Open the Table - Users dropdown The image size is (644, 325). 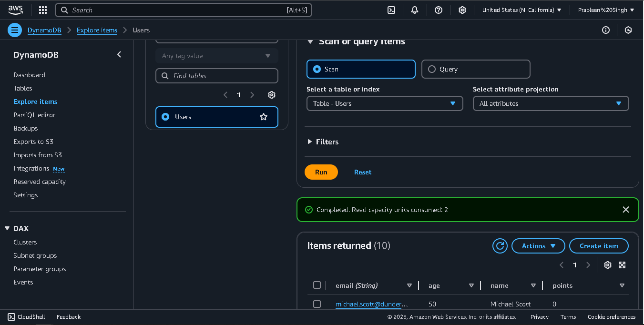[385, 103]
